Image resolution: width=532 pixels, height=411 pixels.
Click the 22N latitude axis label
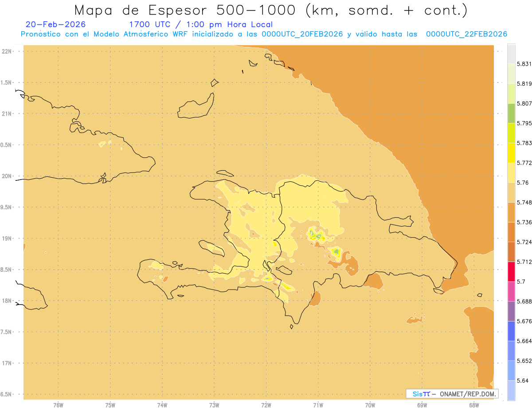coord(6,51)
